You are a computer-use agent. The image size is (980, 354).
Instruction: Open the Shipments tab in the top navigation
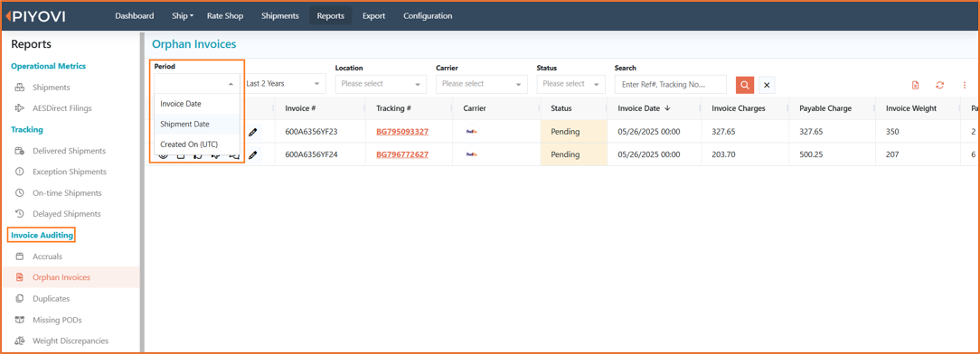point(280,15)
